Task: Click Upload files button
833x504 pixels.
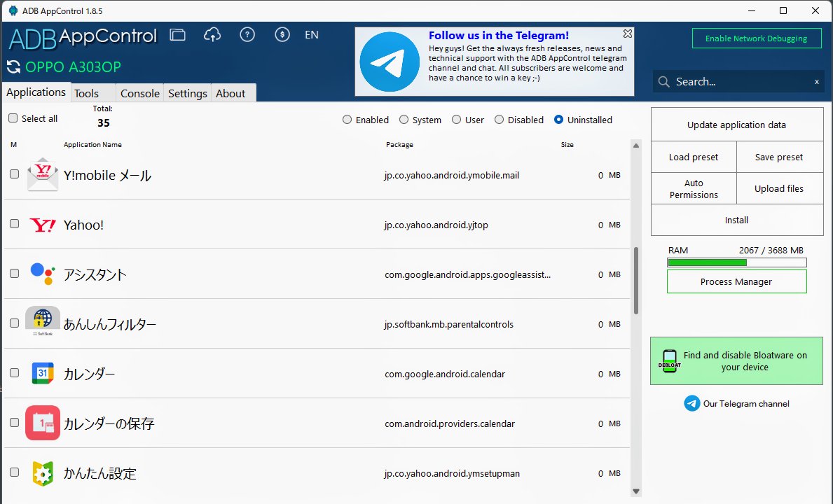Action: pyautogui.click(x=779, y=188)
